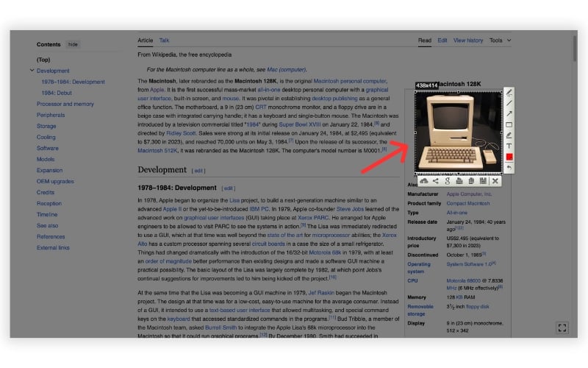Viewport: 588px width, 368px height.
Task: Select the Marker highlighter tool
Action: (x=509, y=135)
